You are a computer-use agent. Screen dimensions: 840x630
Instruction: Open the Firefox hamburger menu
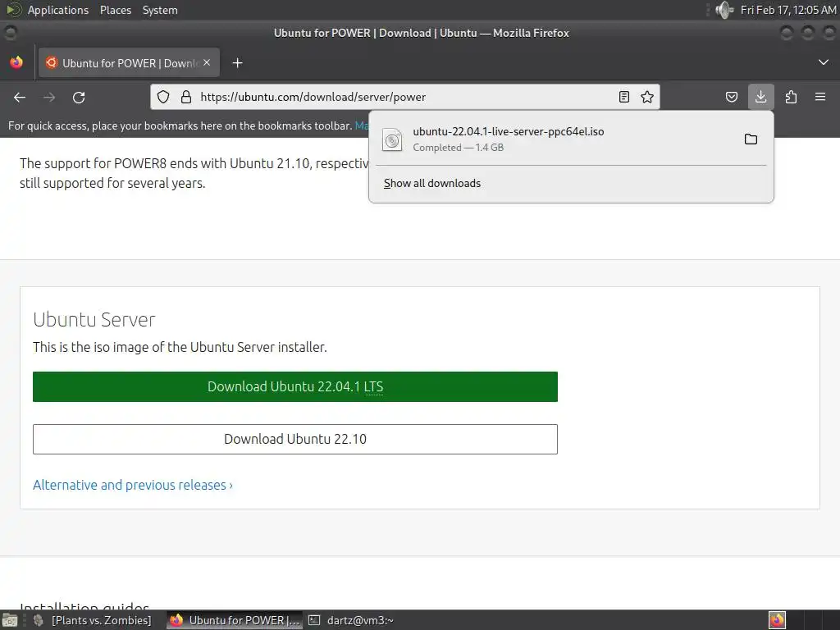click(820, 97)
